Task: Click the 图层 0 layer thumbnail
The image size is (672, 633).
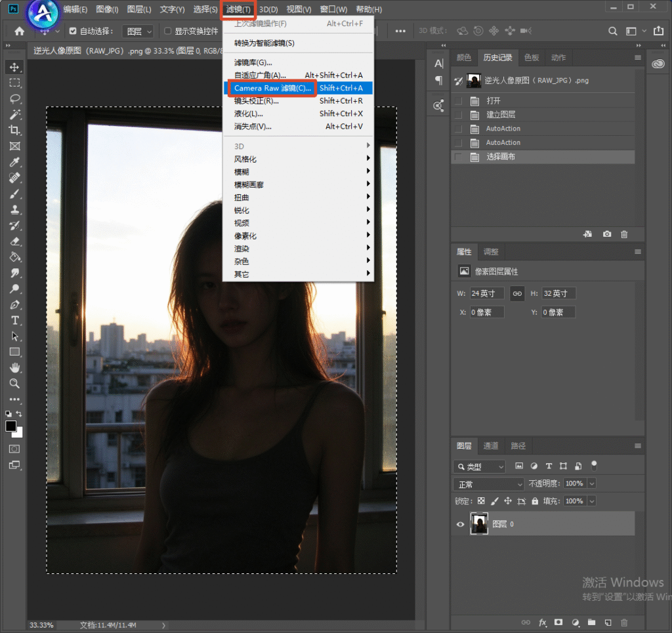Action: (x=479, y=524)
